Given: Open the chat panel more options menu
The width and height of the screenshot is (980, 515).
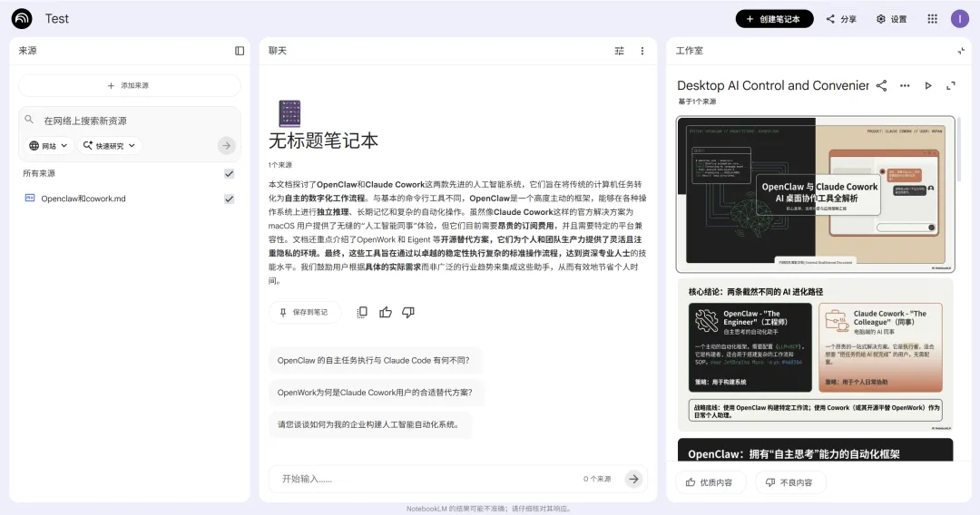Looking at the screenshot, I should coord(642,51).
